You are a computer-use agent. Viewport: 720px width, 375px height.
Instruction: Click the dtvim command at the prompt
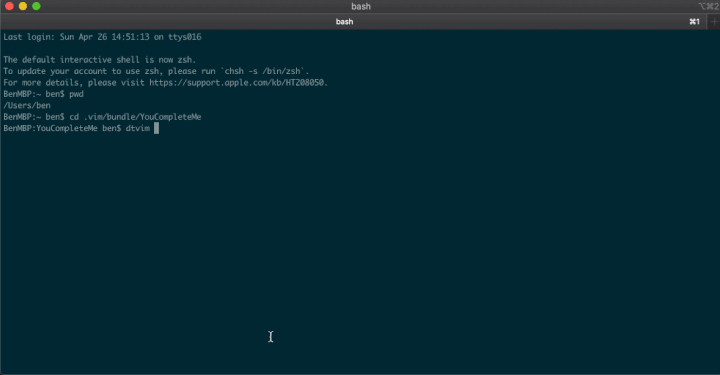138,129
